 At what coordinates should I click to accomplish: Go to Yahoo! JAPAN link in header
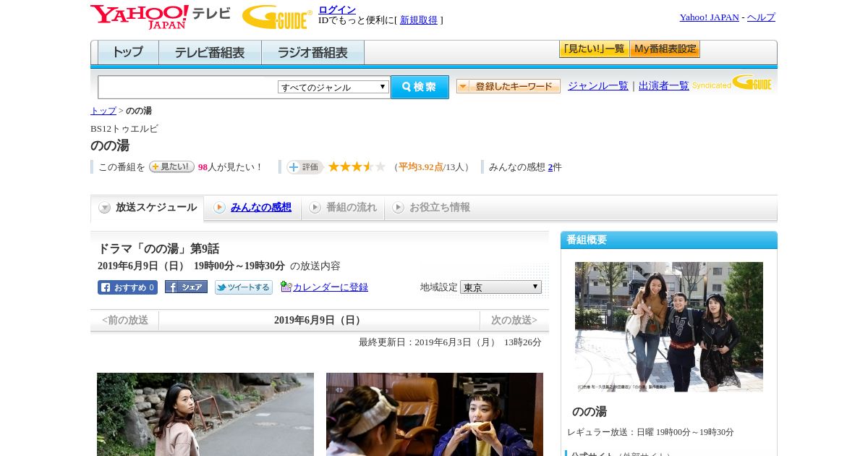point(709,17)
